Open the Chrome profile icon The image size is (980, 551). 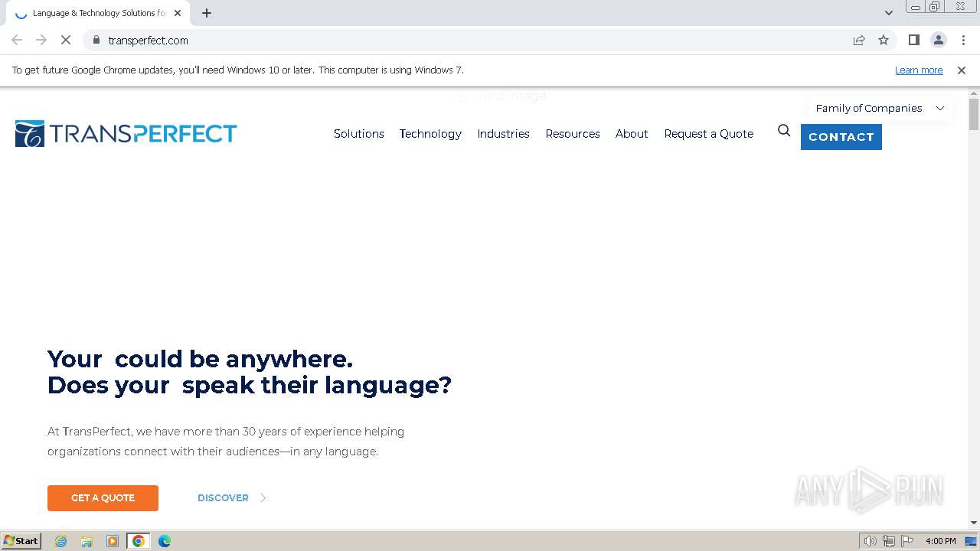tap(938, 40)
